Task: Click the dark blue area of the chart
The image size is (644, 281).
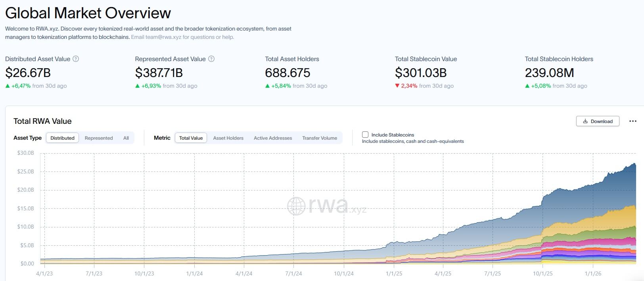Action: pos(587,198)
